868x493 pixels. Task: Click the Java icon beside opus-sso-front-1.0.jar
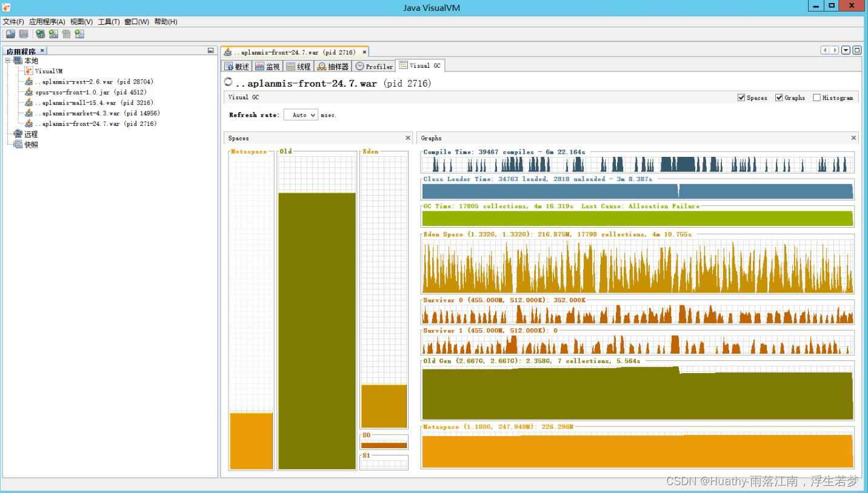pyautogui.click(x=29, y=92)
